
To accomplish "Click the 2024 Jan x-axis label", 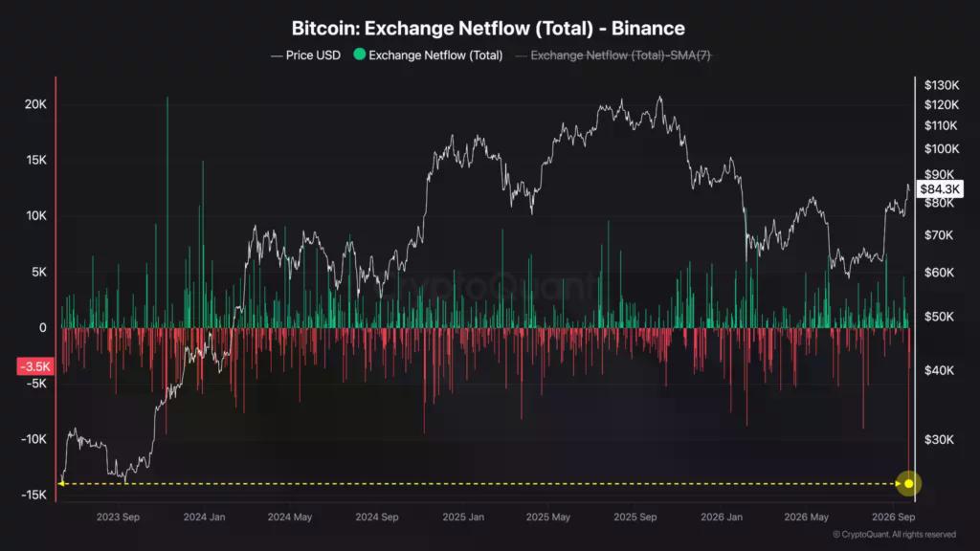I will point(205,517).
